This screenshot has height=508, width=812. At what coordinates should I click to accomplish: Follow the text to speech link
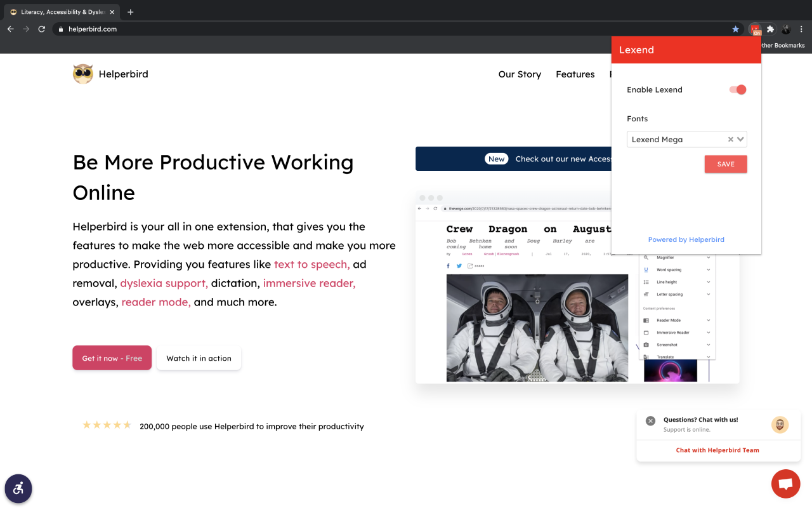311,264
